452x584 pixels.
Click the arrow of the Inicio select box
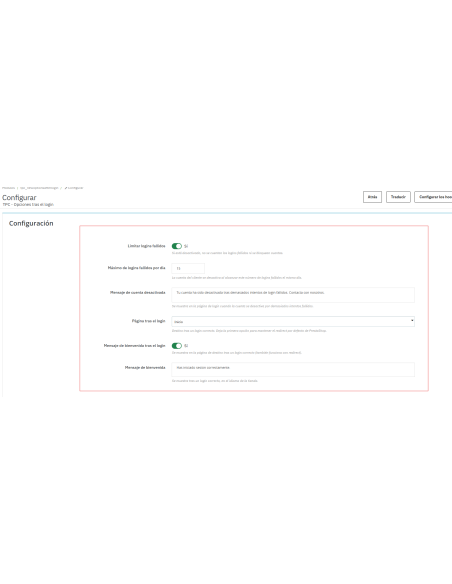click(x=412, y=320)
